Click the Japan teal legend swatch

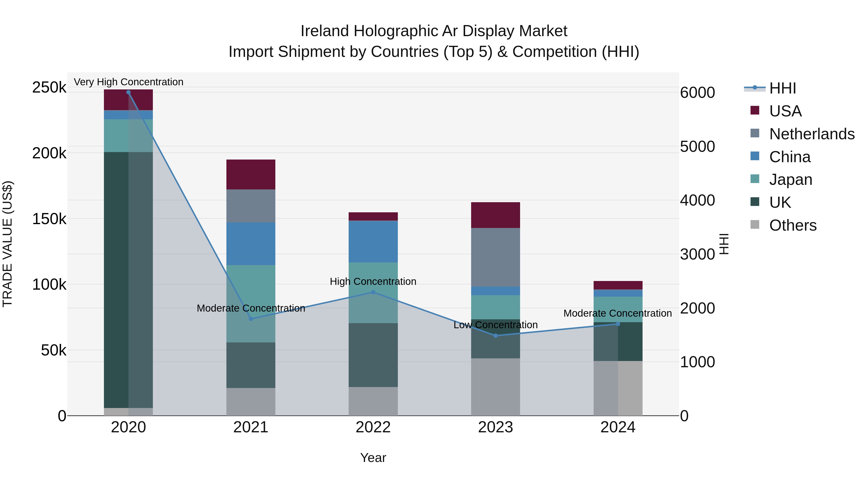pyautogui.click(x=755, y=179)
